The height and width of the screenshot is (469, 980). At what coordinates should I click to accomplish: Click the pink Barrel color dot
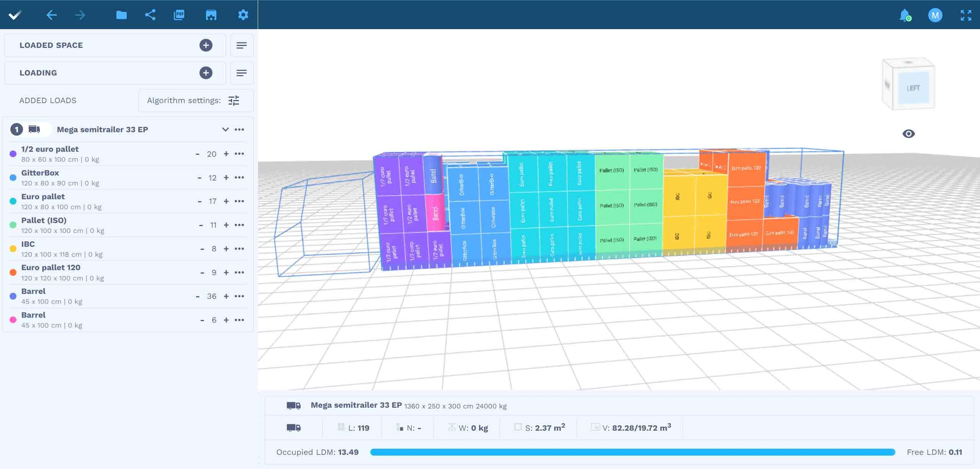click(13, 320)
